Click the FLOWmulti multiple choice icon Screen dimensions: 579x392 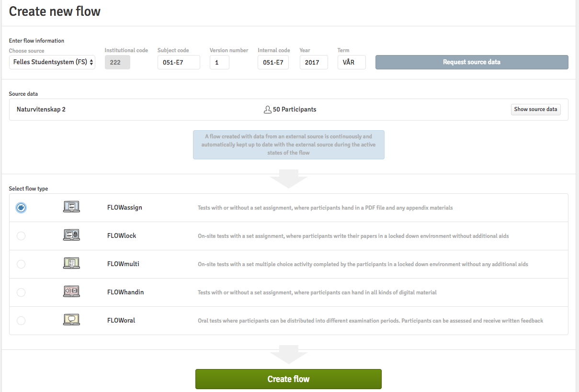point(71,264)
